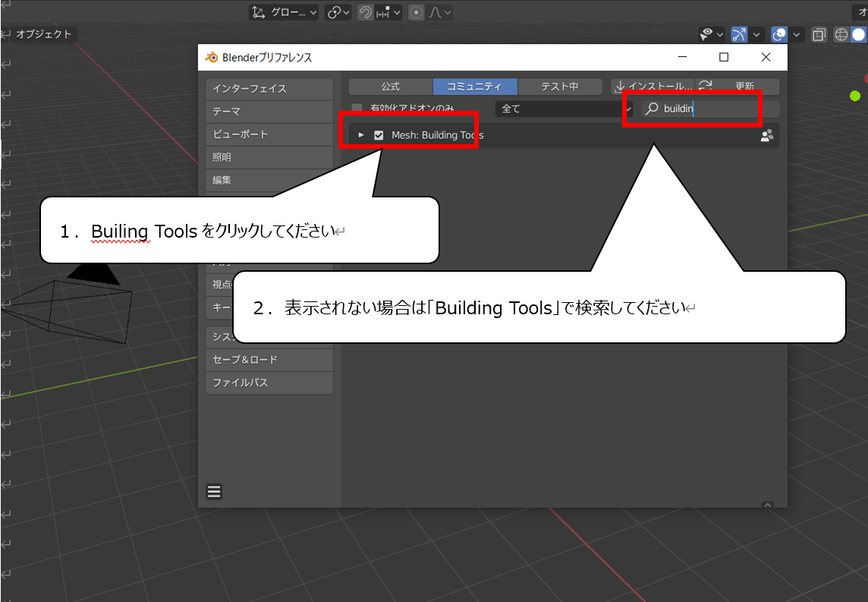868x602 pixels.
Task: Click the small chevron at preferences bottom-right
Action: click(x=767, y=505)
